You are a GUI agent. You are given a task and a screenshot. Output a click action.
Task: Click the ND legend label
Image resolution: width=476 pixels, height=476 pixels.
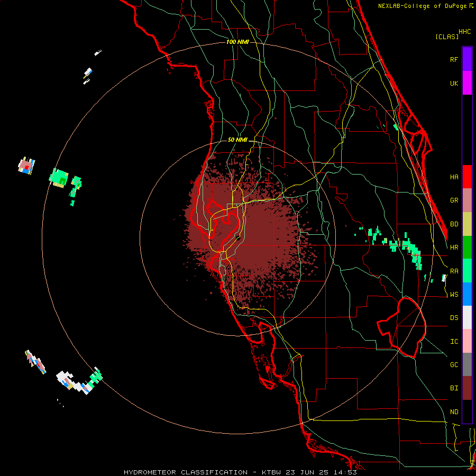tap(454, 412)
